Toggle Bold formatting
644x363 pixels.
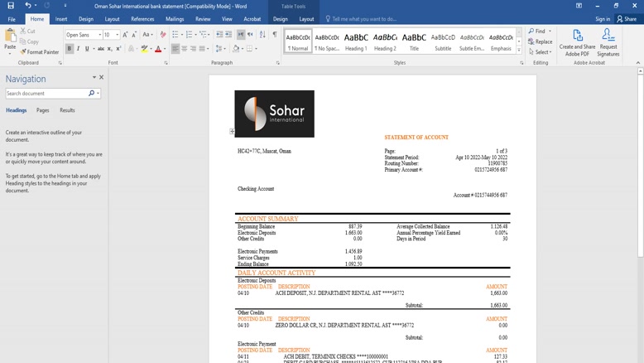click(x=69, y=49)
